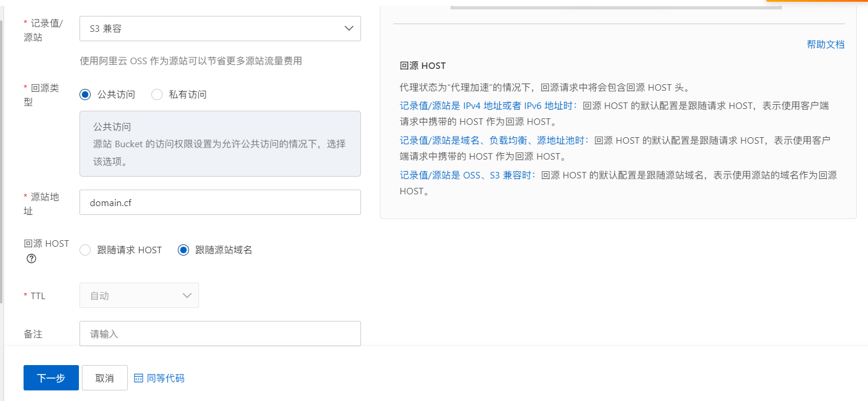Viewport: 868px width, 401px height.
Task: Click the gray horizontal scrollbar above help panel
Action: (x=615, y=8)
